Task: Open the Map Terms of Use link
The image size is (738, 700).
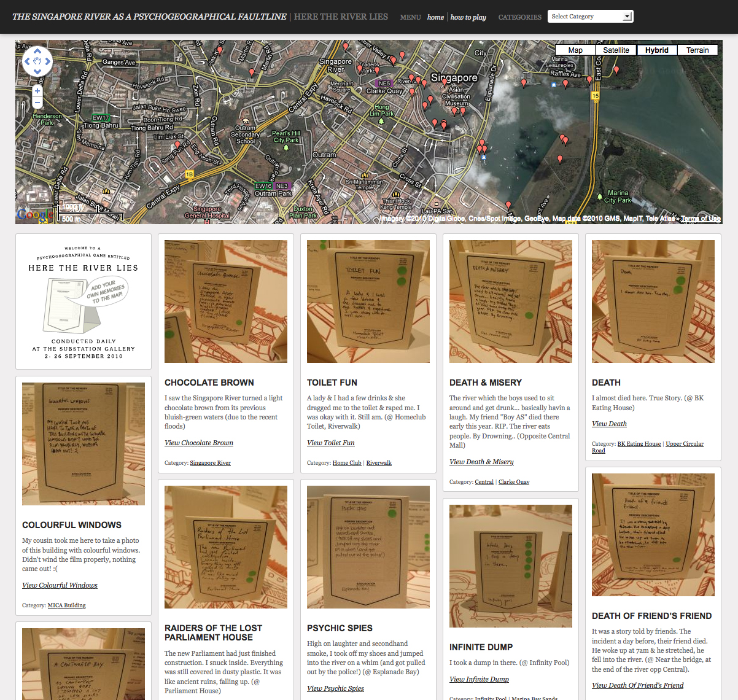Action: click(700, 219)
